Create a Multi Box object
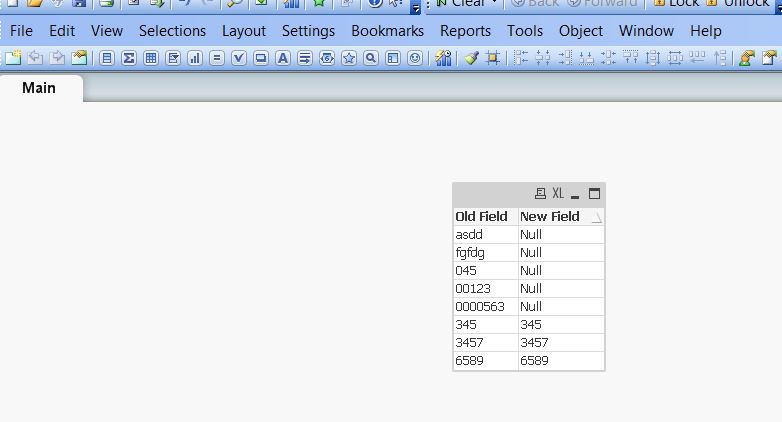The width and height of the screenshot is (782, 422). tap(173, 58)
